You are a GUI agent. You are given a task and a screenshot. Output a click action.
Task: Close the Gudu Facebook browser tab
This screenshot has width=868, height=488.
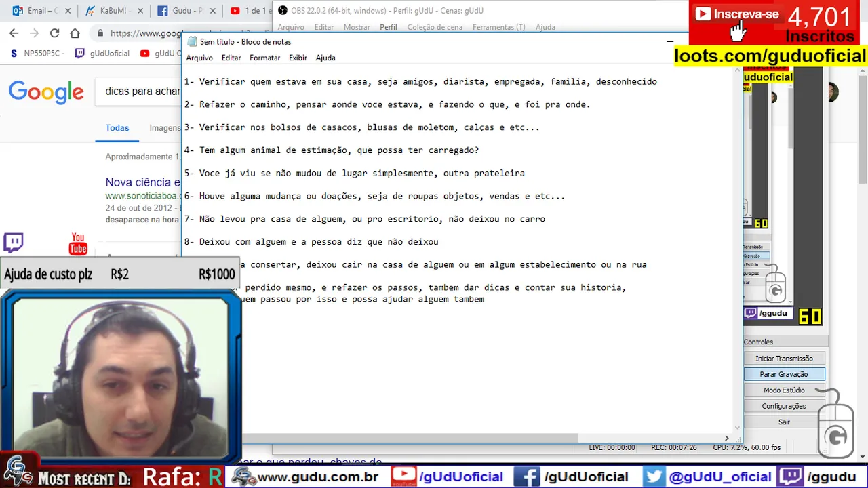(x=212, y=11)
